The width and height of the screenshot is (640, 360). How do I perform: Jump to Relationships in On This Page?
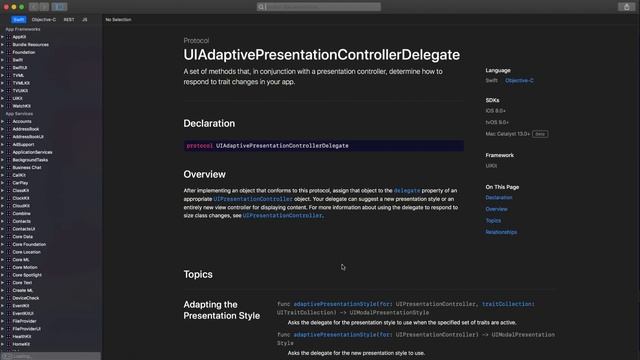(501, 232)
